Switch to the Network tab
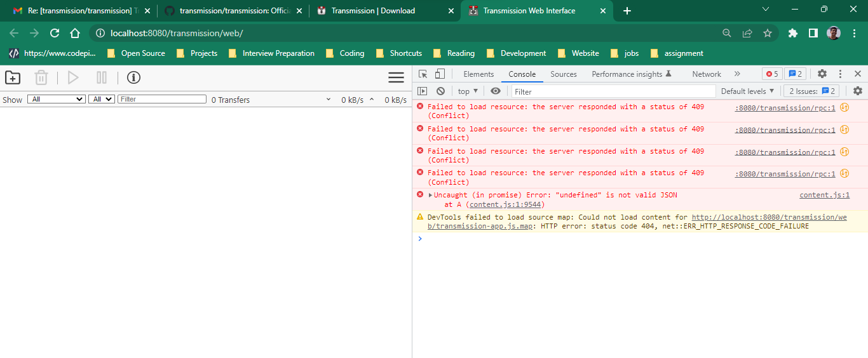The width and height of the screenshot is (868, 358). click(707, 74)
